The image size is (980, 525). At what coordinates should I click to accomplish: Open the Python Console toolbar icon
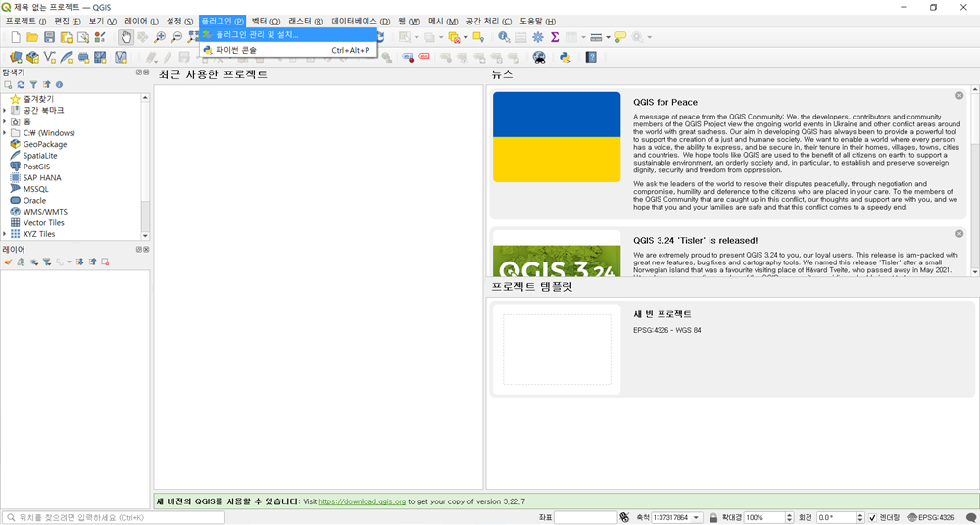pos(565,58)
